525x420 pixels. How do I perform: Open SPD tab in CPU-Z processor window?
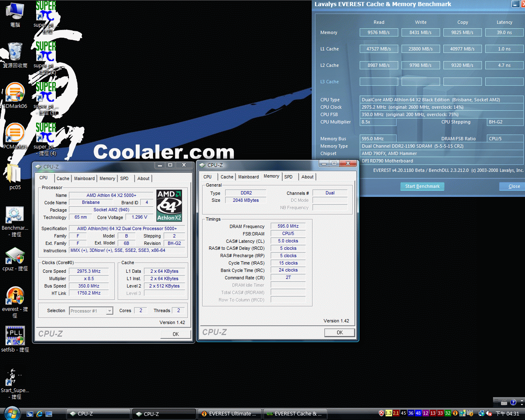click(x=124, y=178)
